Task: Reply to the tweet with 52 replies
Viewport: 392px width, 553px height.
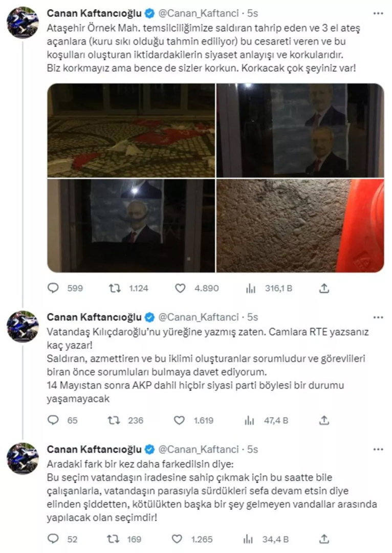Action: 54,538
